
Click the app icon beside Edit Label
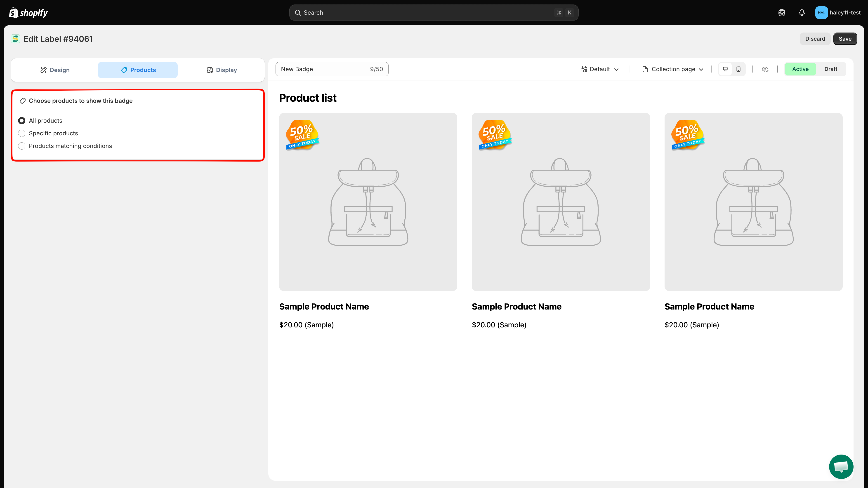[15, 39]
